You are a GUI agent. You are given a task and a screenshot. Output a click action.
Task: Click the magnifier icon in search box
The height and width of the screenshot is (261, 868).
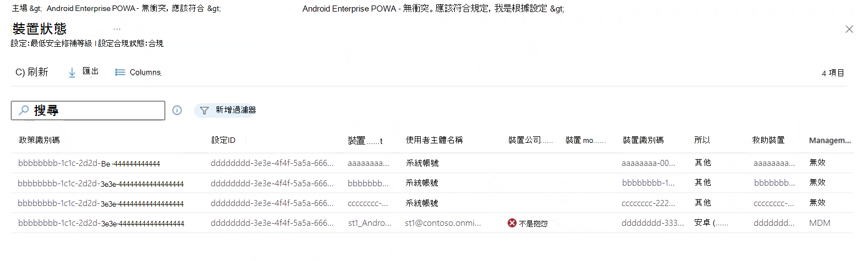click(x=24, y=110)
